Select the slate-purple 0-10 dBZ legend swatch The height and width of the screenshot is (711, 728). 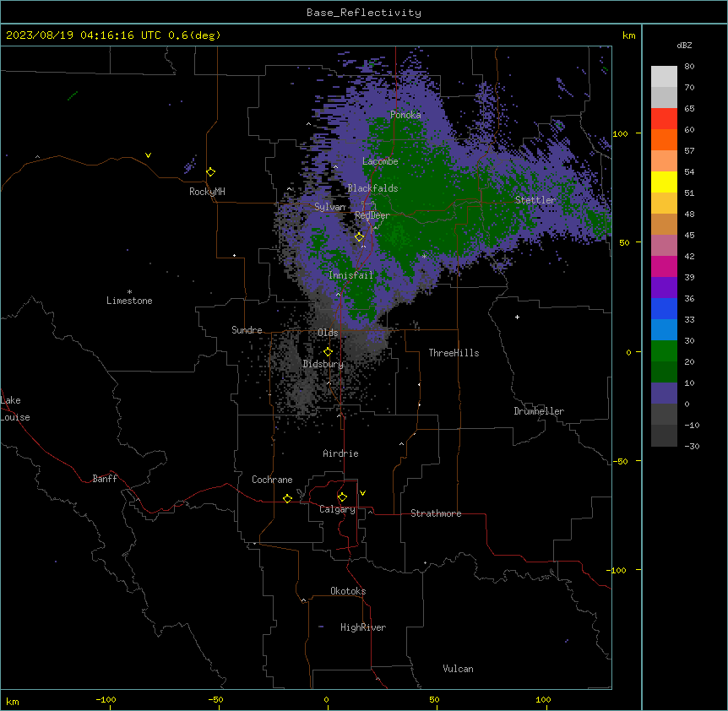[664, 393]
